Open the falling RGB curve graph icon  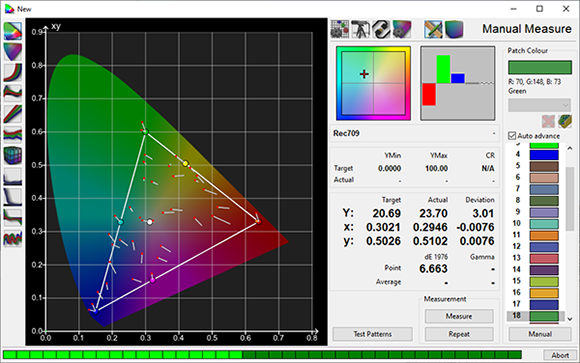[13, 218]
